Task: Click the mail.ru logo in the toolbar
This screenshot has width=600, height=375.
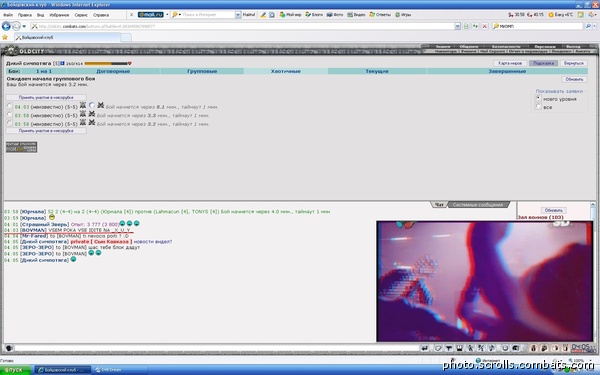Action: (x=151, y=15)
